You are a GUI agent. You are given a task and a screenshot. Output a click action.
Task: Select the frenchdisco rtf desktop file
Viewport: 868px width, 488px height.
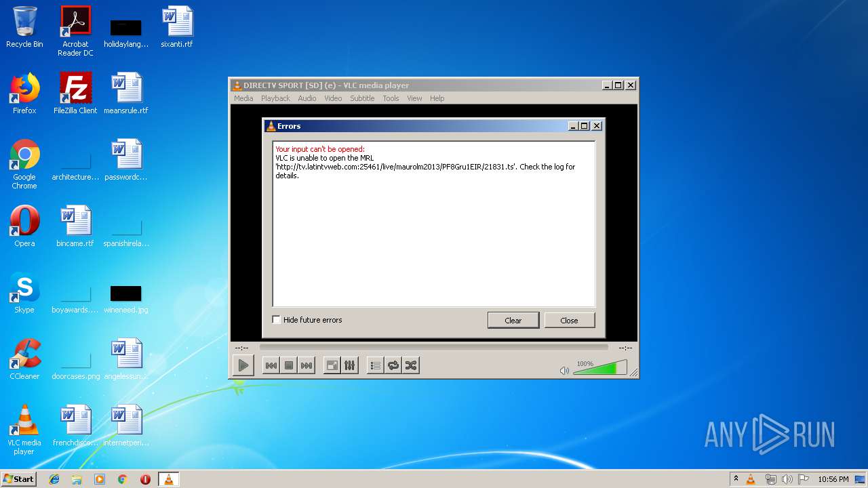tap(75, 426)
